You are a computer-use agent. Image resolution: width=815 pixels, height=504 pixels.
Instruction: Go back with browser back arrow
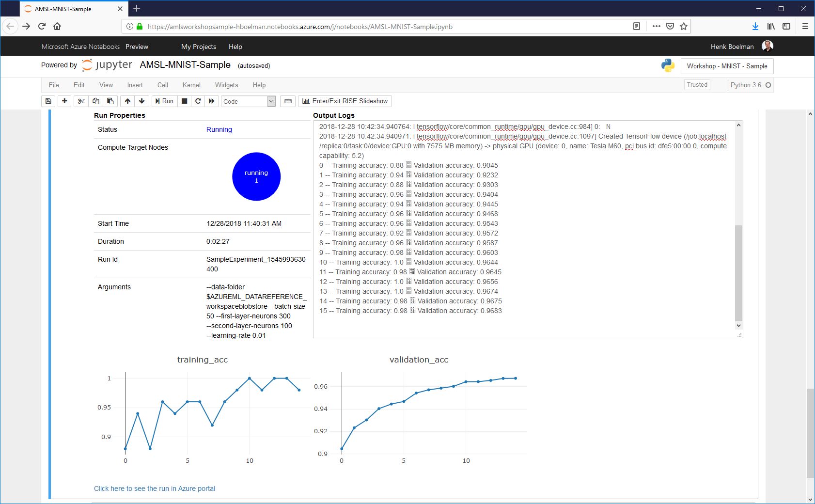pyautogui.click(x=10, y=26)
